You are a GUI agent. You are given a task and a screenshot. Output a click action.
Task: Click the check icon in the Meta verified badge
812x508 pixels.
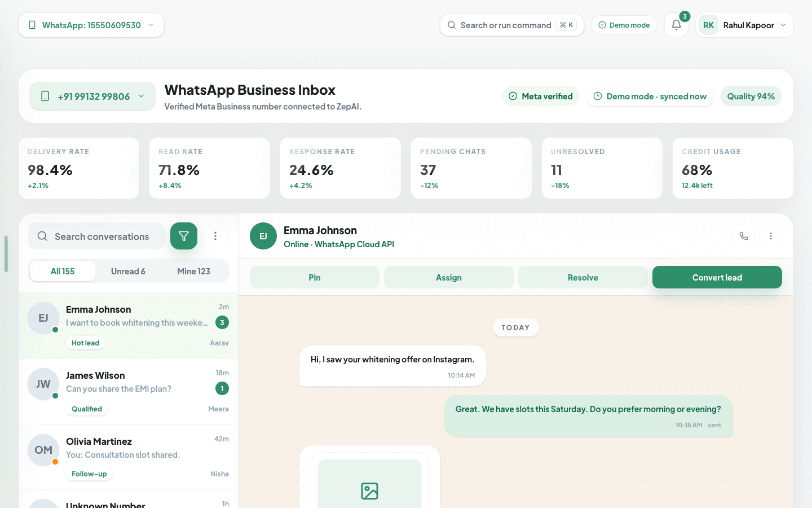click(x=513, y=96)
